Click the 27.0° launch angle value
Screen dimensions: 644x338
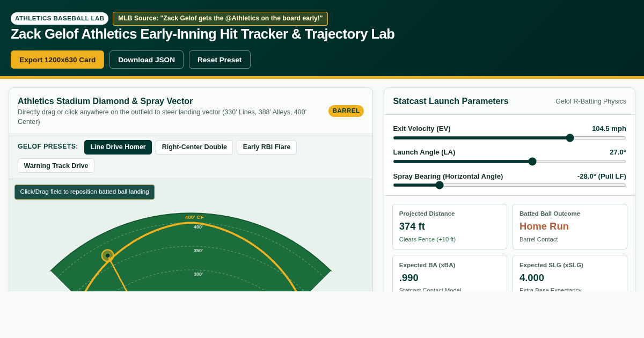click(618, 152)
